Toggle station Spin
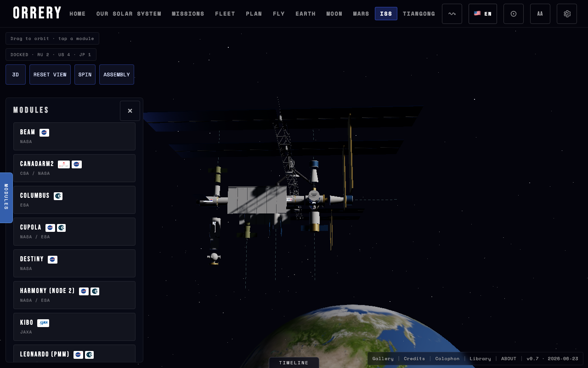The image size is (588, 368). pos(85,75)
